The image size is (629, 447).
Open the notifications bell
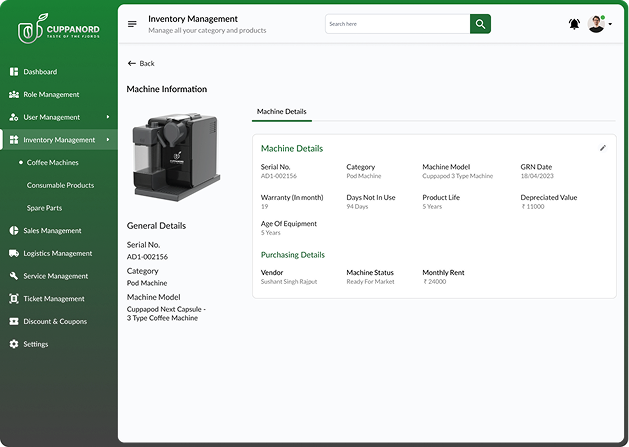click(574, 24)
